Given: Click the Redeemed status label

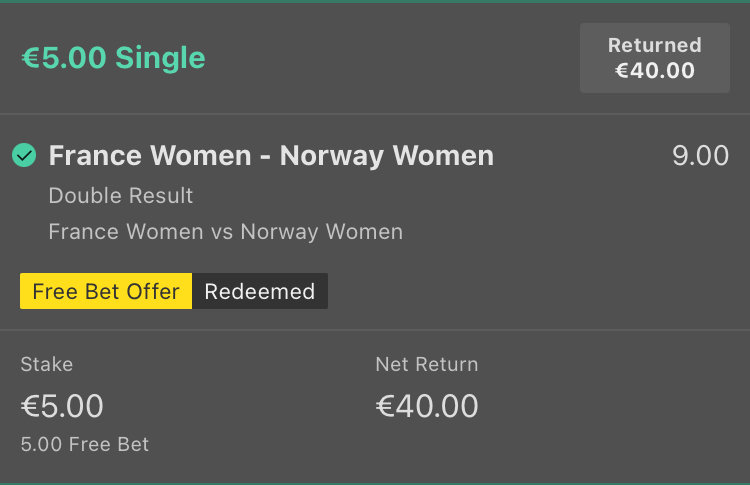Looking at the screenshot, I should [260, 291].
